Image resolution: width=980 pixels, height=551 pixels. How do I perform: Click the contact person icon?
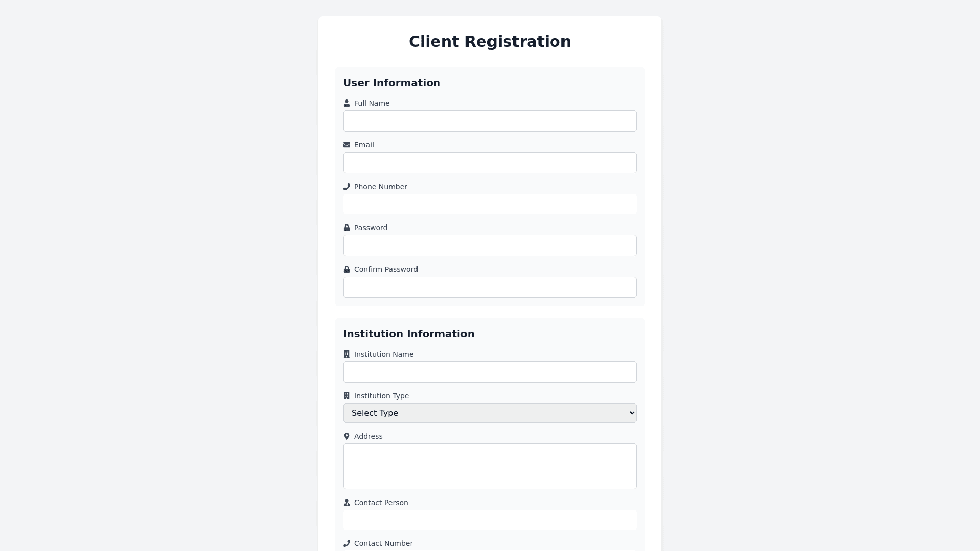(347, 503)
